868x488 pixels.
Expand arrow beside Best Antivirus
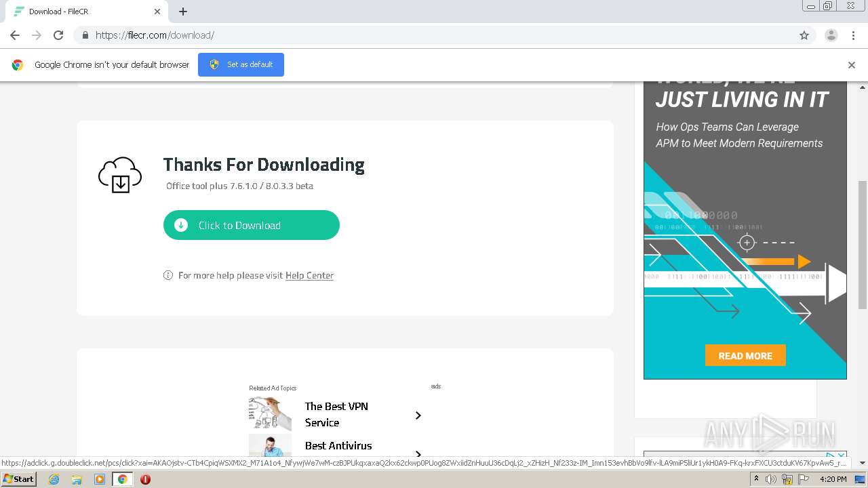point(418,453)
